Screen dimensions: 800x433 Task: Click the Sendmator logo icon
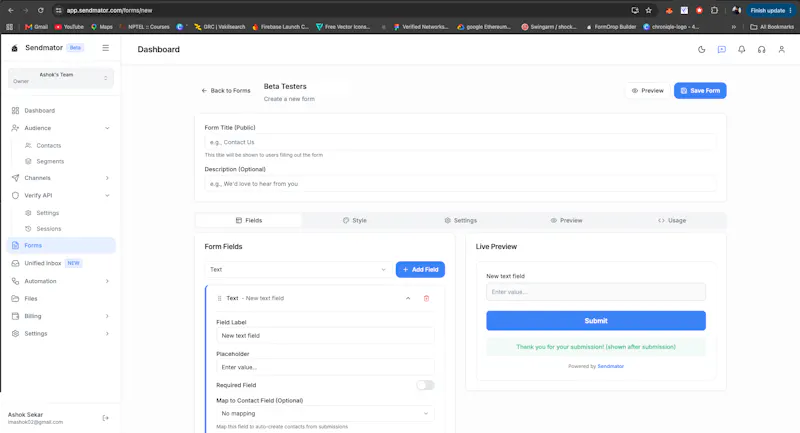click(14, 48)
